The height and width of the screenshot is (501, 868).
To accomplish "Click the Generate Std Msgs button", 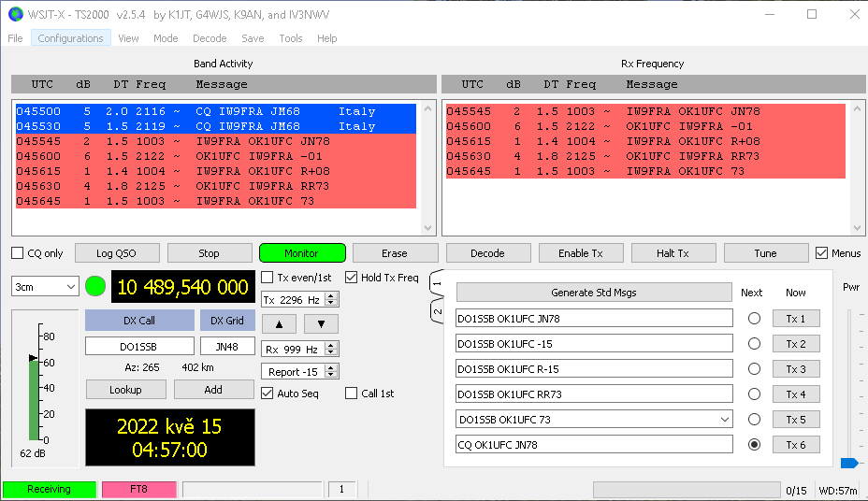I will coord(593,293).
